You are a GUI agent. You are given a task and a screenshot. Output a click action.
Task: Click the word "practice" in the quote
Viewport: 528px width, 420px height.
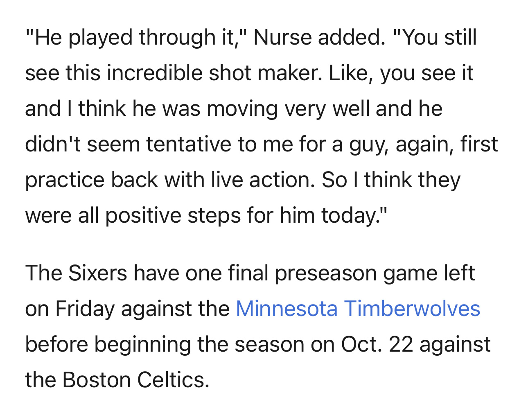[65, 180]
